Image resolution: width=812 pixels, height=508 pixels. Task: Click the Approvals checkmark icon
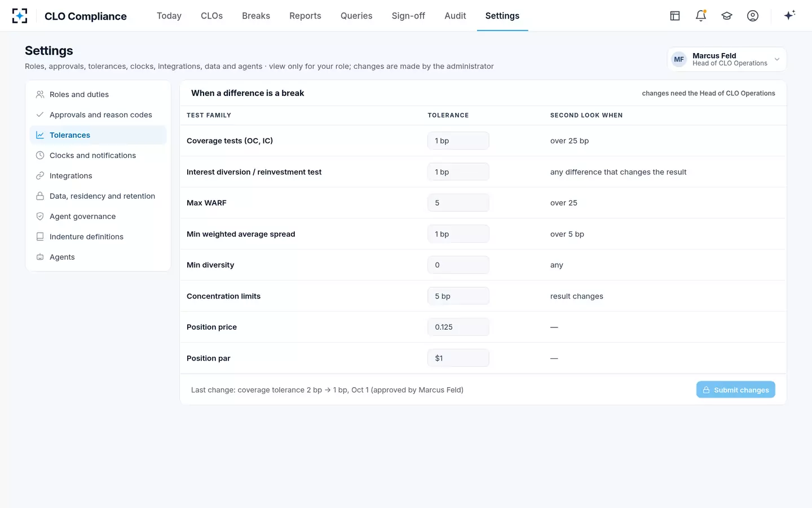40,115
